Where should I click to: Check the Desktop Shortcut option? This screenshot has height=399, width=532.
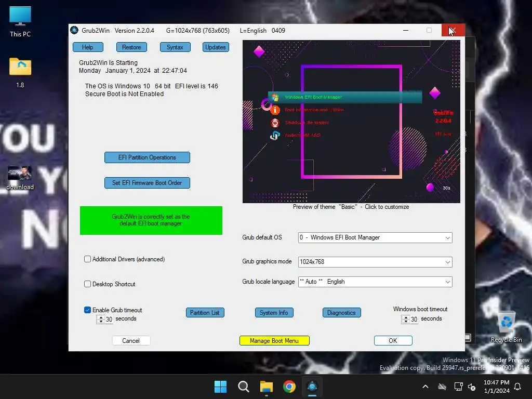[x=87, y=284]
